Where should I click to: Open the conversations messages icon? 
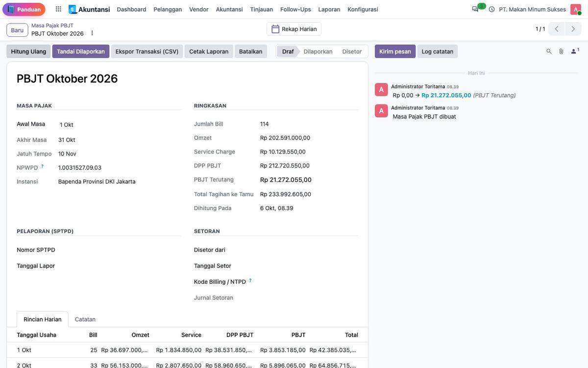pos(475,9)
